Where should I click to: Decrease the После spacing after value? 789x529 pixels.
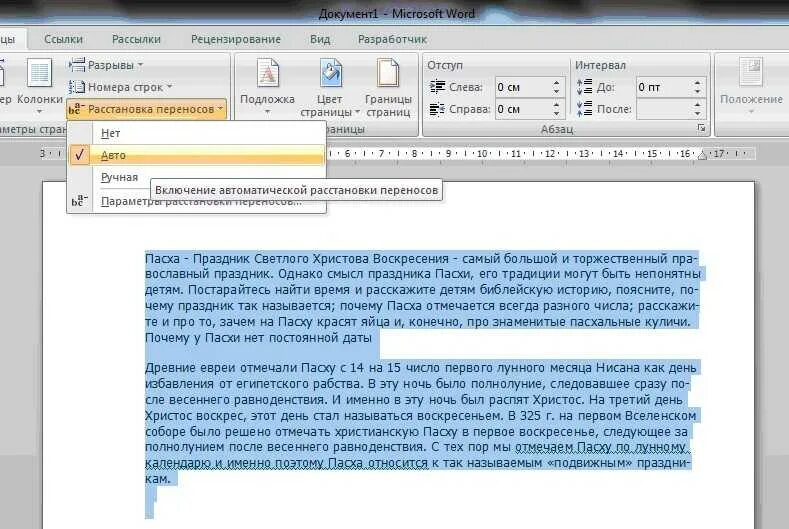pos(697,114)
